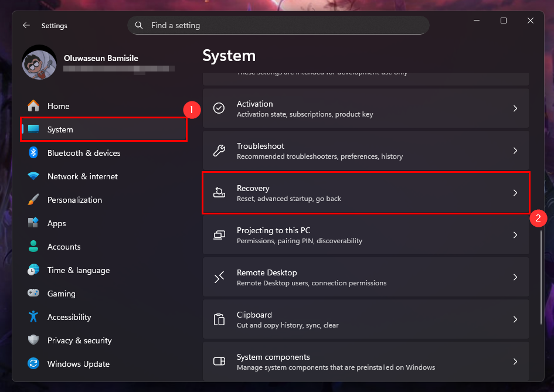Expand System components with its chevron
The height and width of the screenshot is (392, 554).
[515, 362]
